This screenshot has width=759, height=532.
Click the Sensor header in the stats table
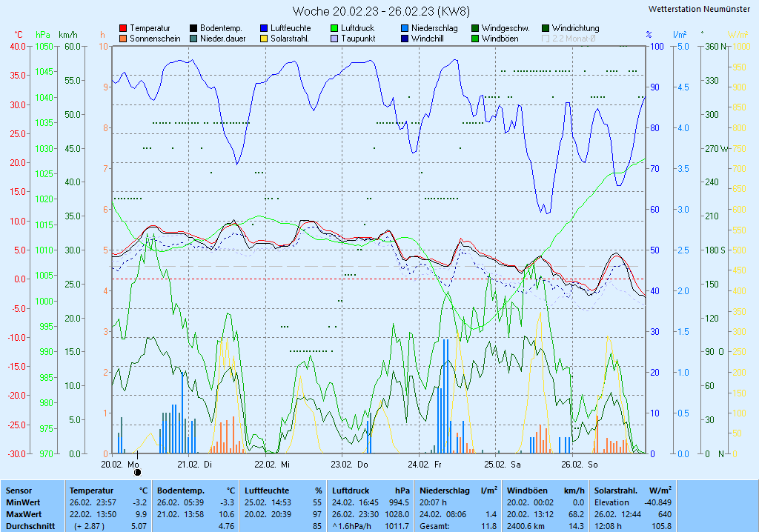19,491
